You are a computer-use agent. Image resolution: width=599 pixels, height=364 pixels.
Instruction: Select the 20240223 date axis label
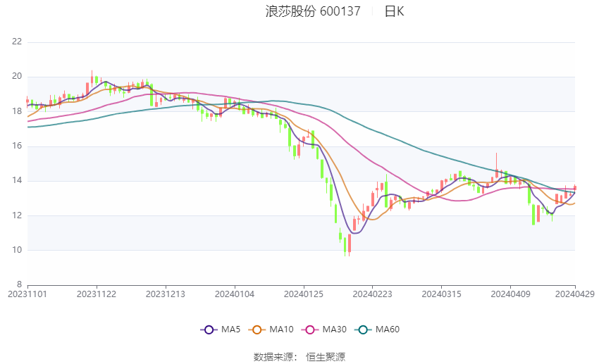(373, 294)
